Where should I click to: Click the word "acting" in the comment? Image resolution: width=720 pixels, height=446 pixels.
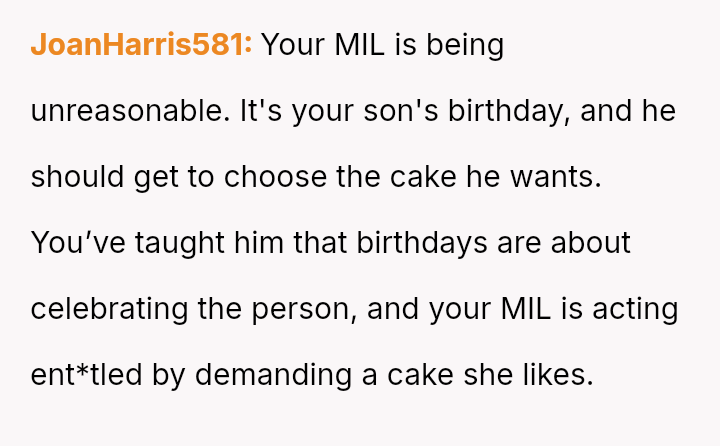point(635,309)
